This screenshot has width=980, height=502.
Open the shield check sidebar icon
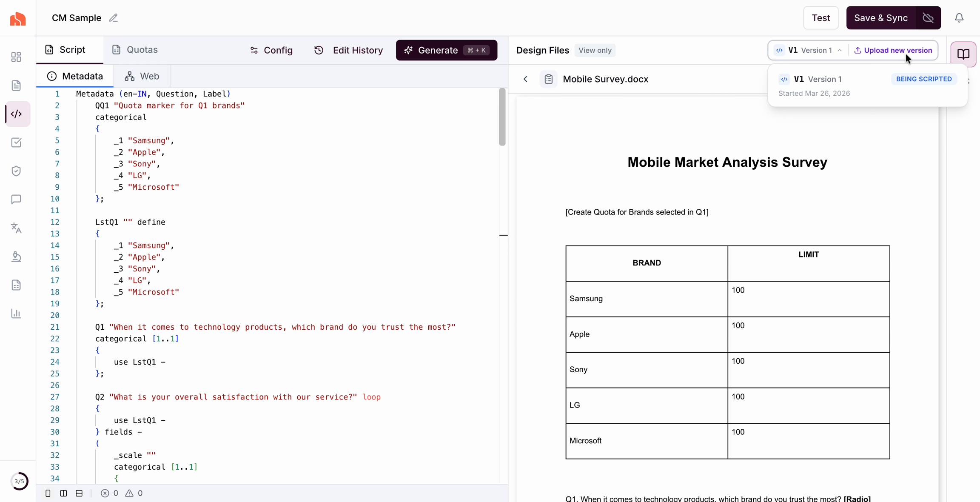click(16, 171)
